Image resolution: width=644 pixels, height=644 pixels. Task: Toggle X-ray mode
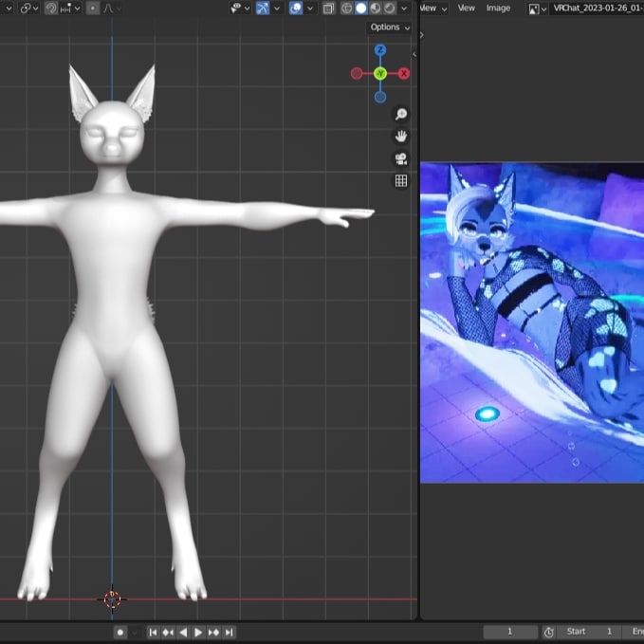pyautogui.click(x=328, y=9)
